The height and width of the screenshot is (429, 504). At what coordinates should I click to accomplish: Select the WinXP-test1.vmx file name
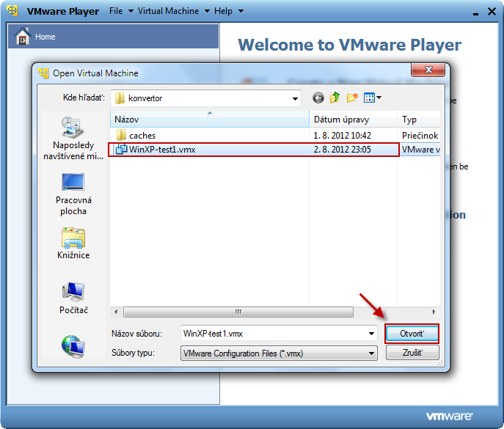click(x=162, y=150)
